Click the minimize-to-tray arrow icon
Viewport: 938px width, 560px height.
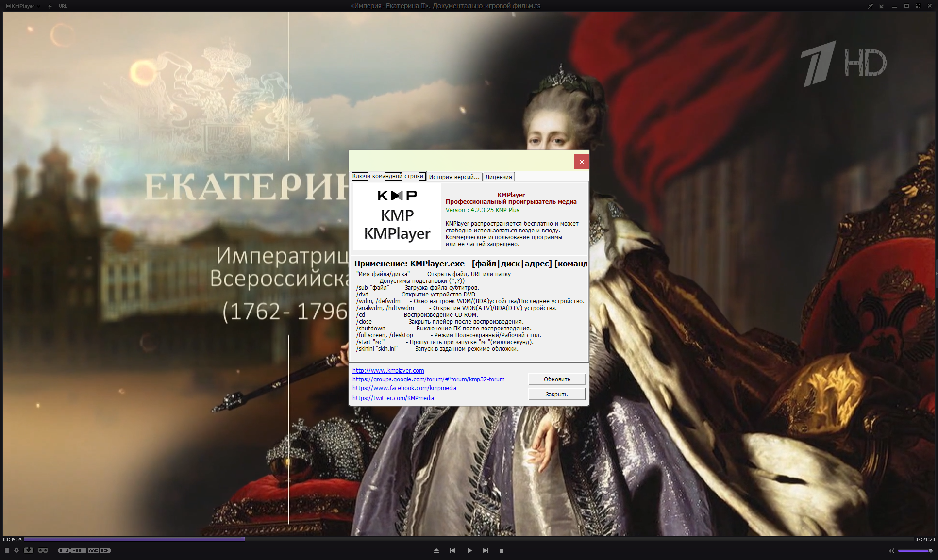[882, 6]
